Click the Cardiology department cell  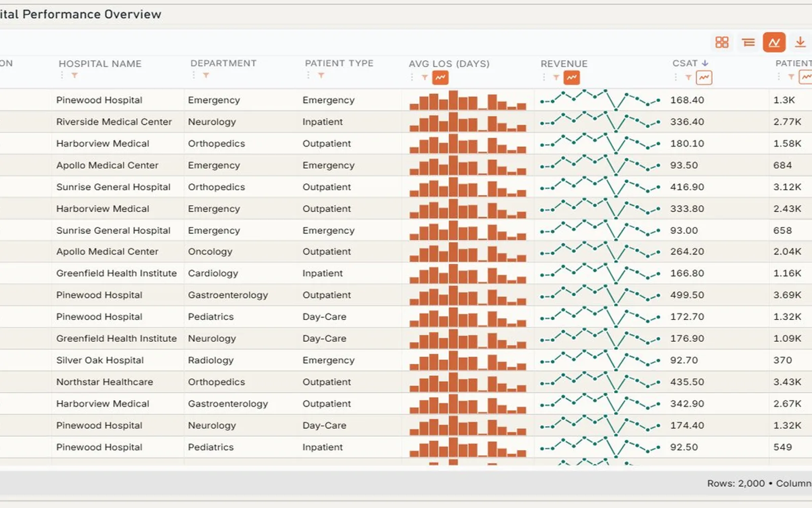click(x=213, y=273)
